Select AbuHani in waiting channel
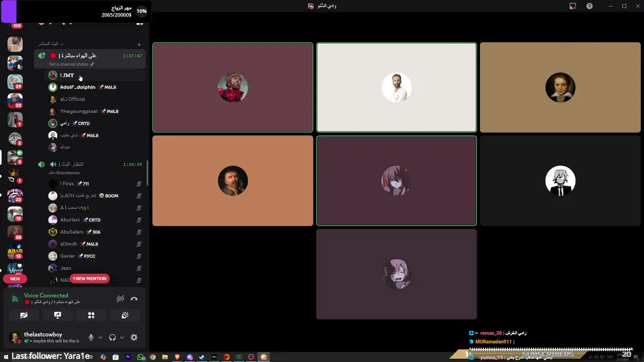The width and height of the screenshot is (644, 362). click(96, 220)
